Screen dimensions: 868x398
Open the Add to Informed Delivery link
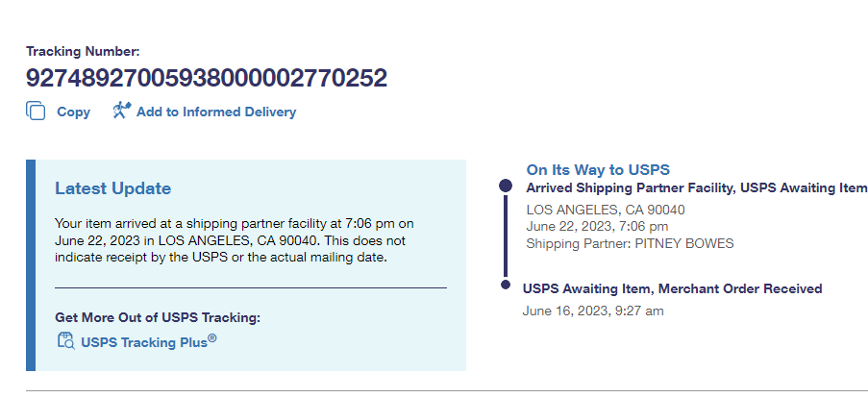(215, 112)
